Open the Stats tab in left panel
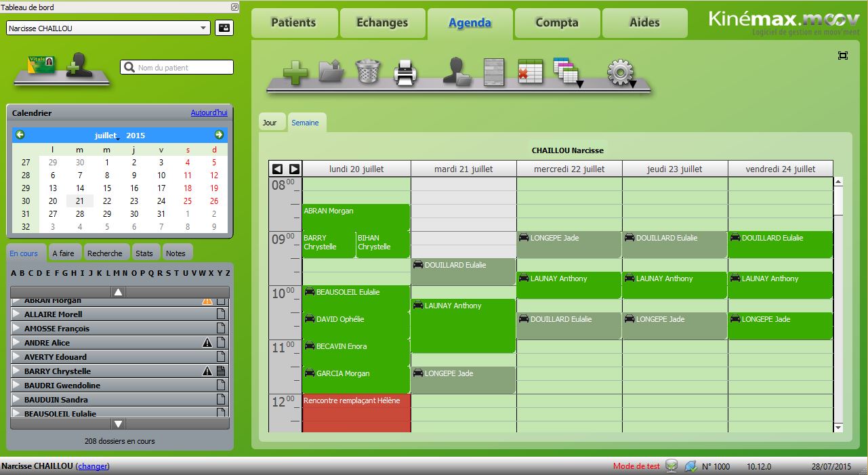 click(x=144, y=253)
